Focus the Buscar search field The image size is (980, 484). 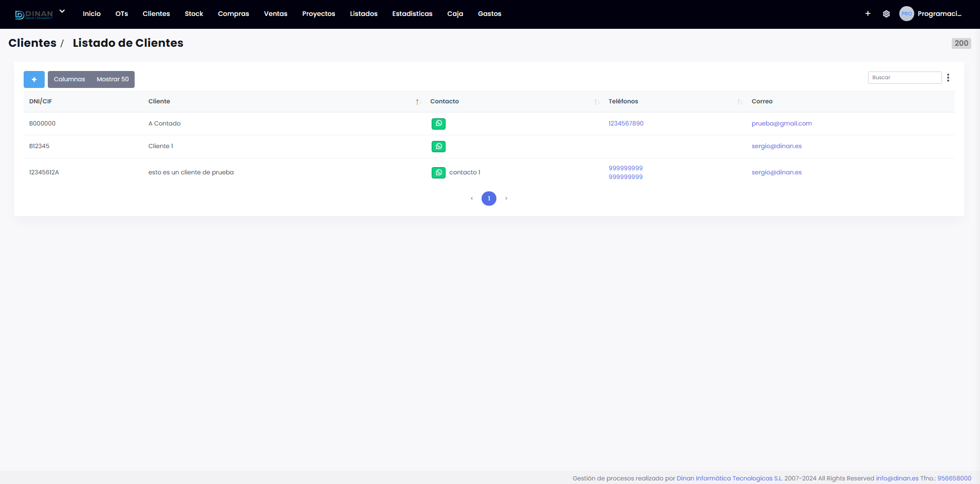(904, 78)
